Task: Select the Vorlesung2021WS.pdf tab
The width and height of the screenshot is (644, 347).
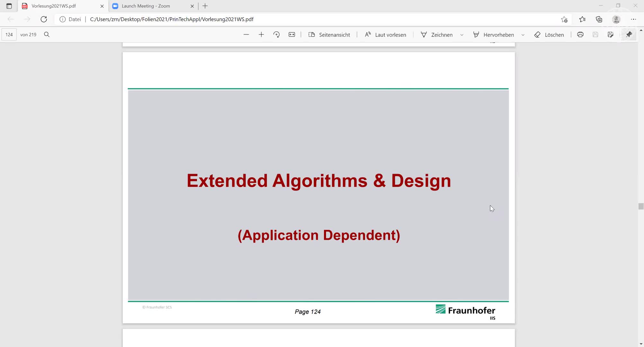Action: point(58,6)
